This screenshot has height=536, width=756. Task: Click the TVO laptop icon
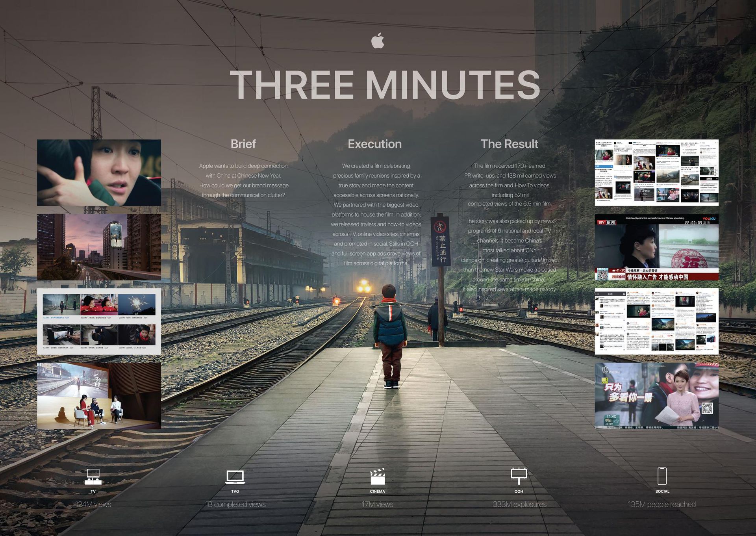[x=235, y=477]
